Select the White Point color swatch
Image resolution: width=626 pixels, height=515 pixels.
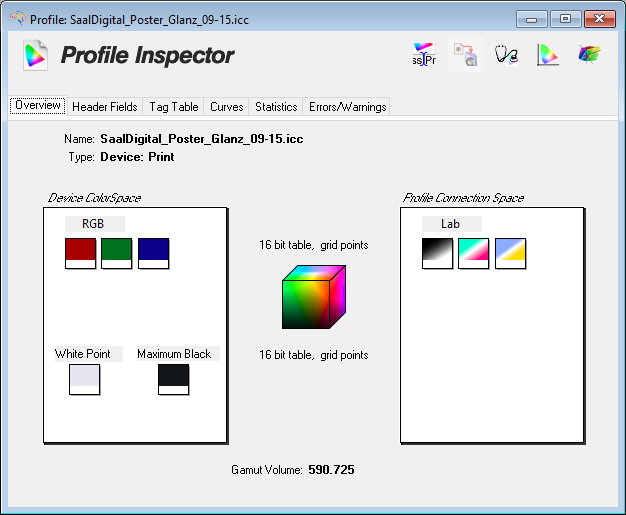[x=84, y=379]
